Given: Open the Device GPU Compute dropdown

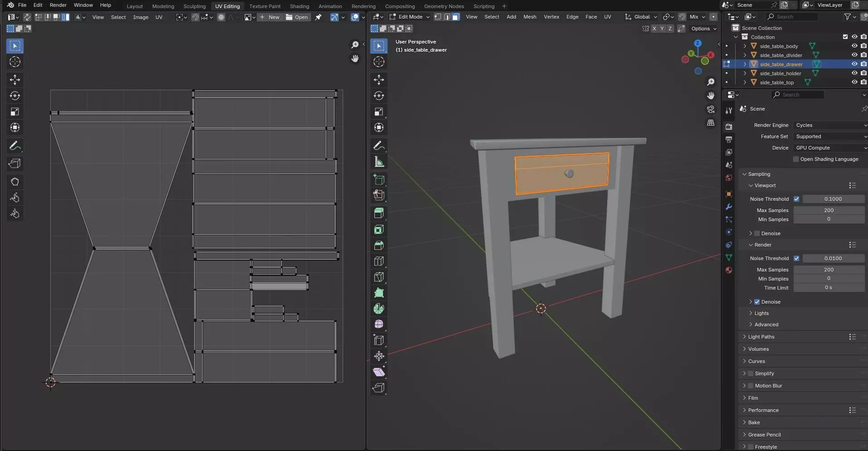Looking at the screenshot, I should tap(830, 148).
